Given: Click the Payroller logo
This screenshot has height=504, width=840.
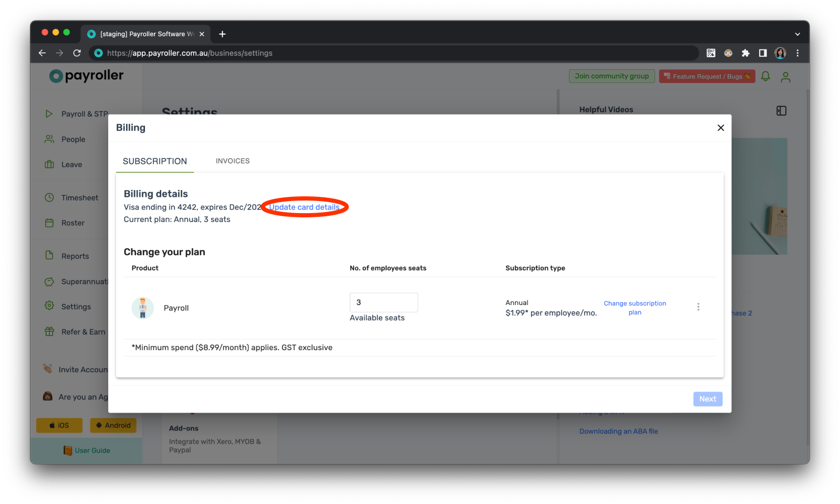Looking at the screenshot, I should [86, 76].
